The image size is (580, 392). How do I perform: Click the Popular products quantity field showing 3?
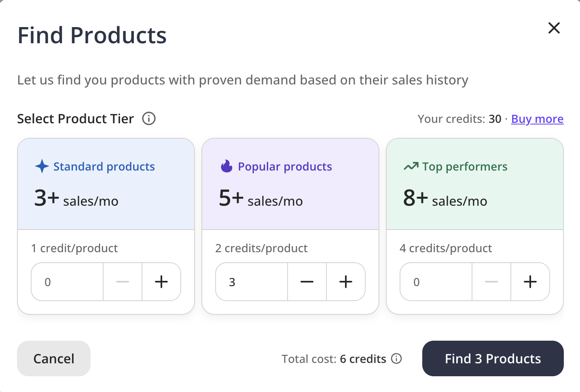tap(252, 282)
